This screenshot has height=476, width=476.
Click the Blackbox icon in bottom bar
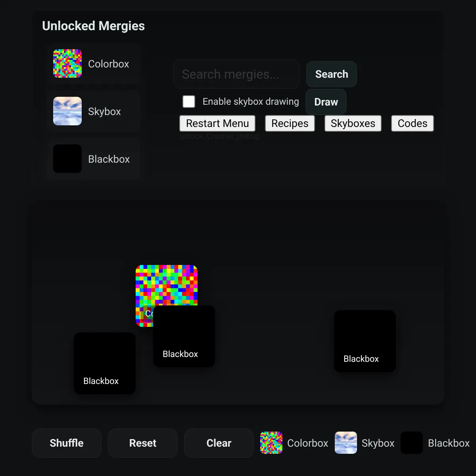(x=412, y=443)
